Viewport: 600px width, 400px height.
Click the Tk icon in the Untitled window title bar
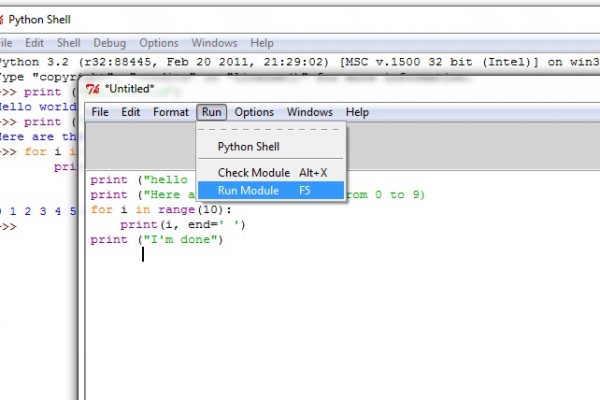click(93, 89)
